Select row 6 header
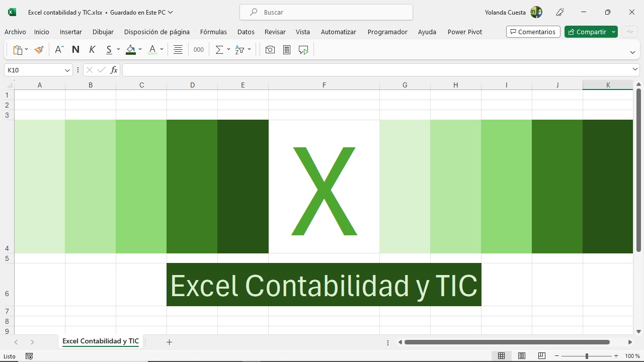This screenshot has width=644, height=362. pyautogui.click(x=7, y=285)
